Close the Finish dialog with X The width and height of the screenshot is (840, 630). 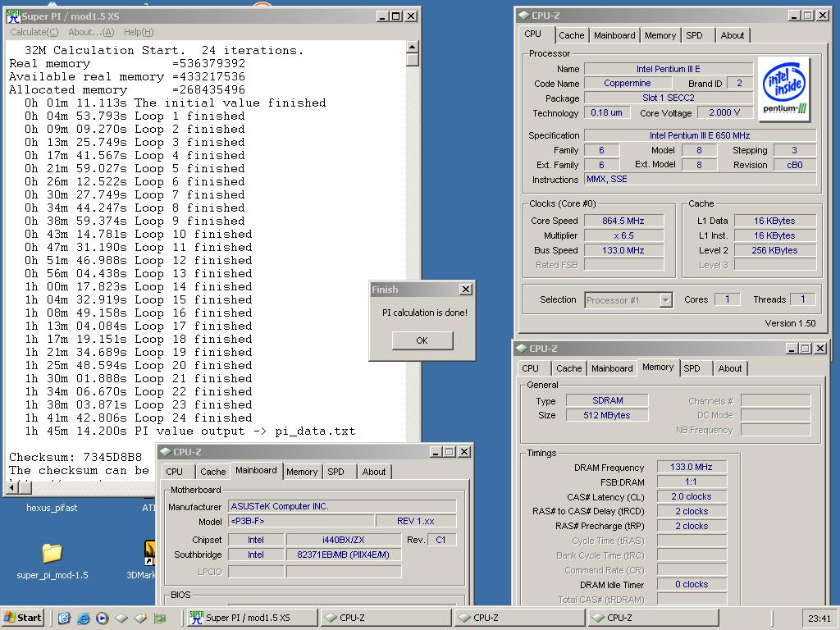(x=466, y=290)
